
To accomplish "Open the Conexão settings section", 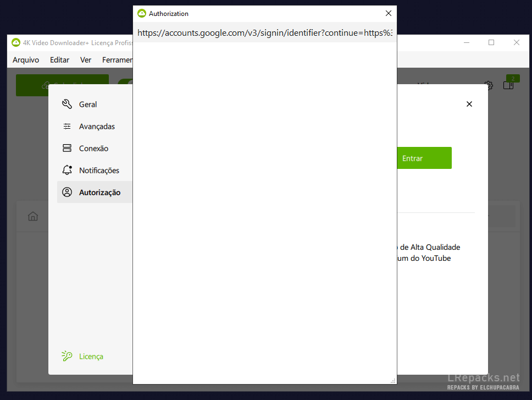I will [x=93, y=149].
